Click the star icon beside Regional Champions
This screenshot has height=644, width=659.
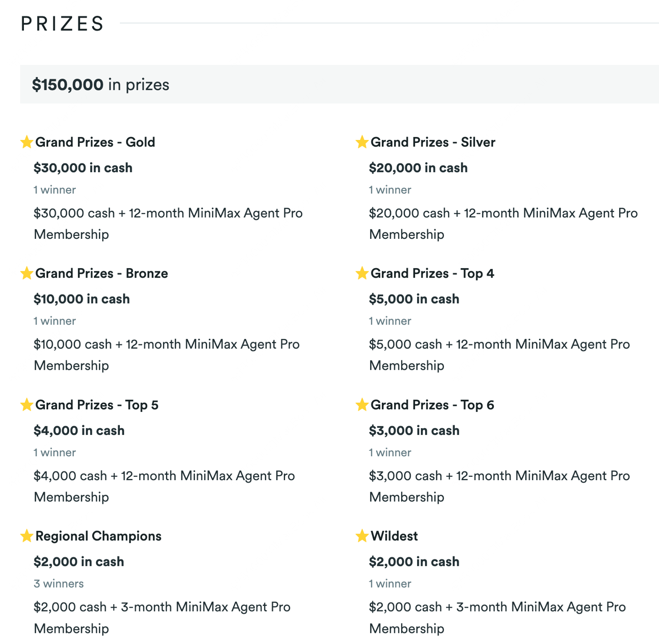(27, 536)
